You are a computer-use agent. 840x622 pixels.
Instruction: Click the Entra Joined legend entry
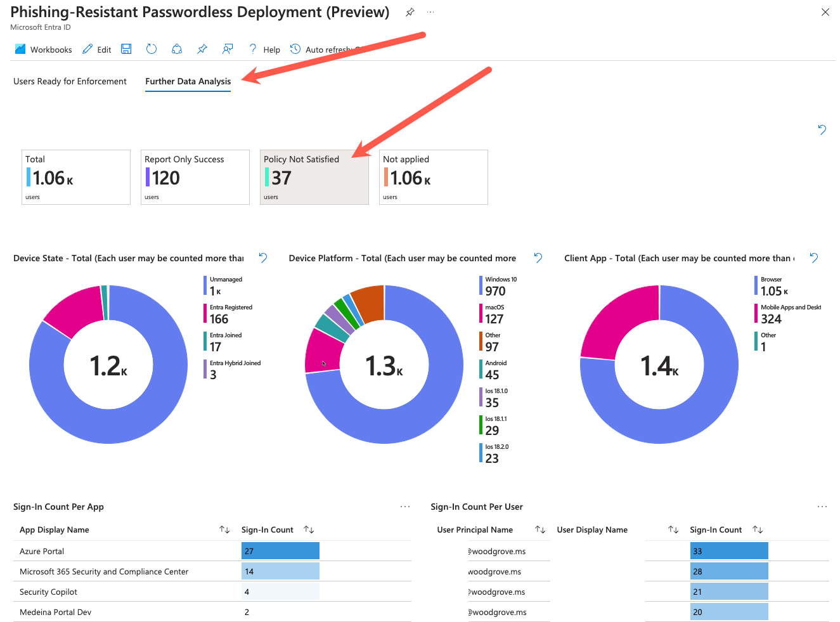tap(223, 342)
